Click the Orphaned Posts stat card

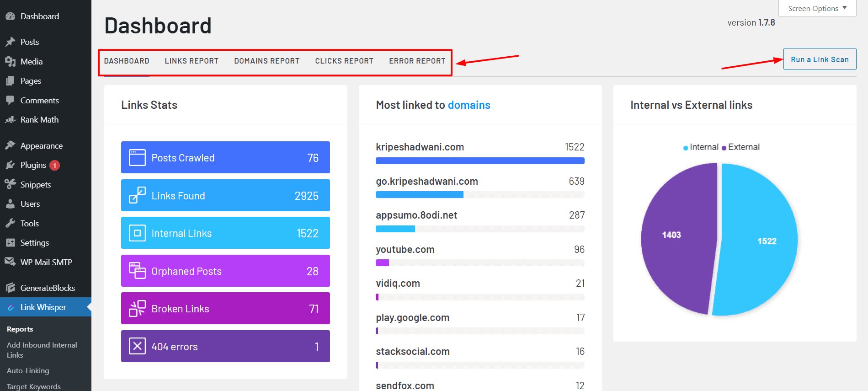click(x=225, y=271)
